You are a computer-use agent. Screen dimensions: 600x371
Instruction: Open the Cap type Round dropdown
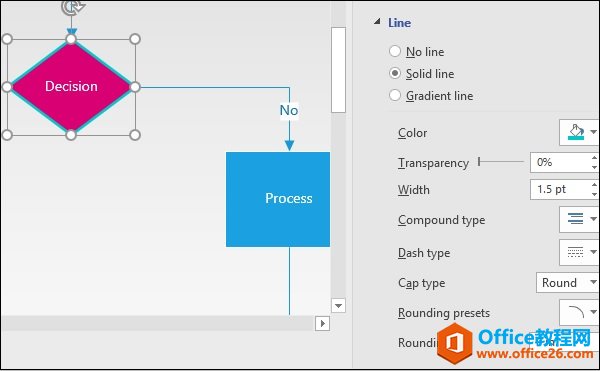[x=567, y=283]
